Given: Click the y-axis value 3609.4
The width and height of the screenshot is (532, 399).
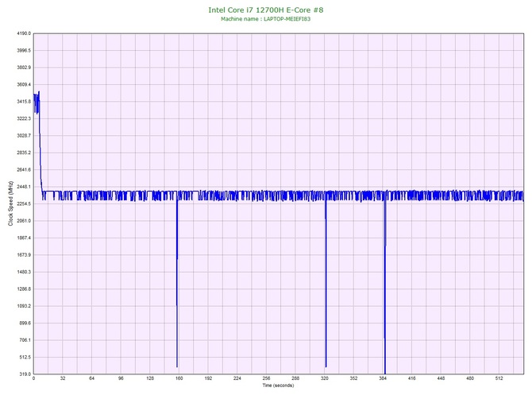Looking at the screenshot, I should pos(24,84).
